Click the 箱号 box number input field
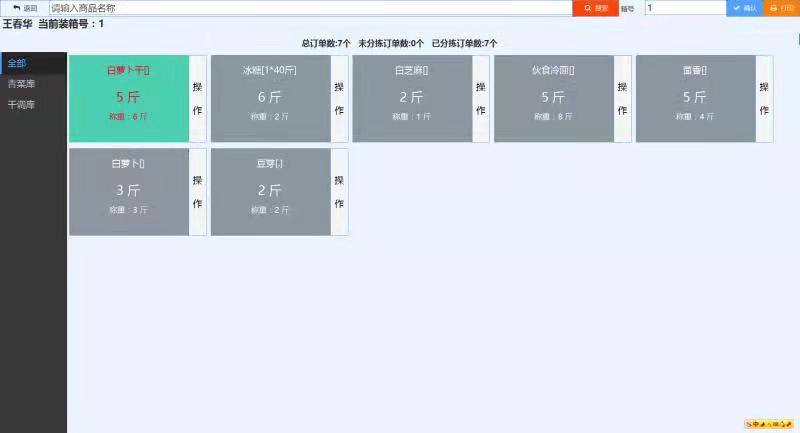The image size is (800, 433). pyautogui.click(x=684, y=8)
